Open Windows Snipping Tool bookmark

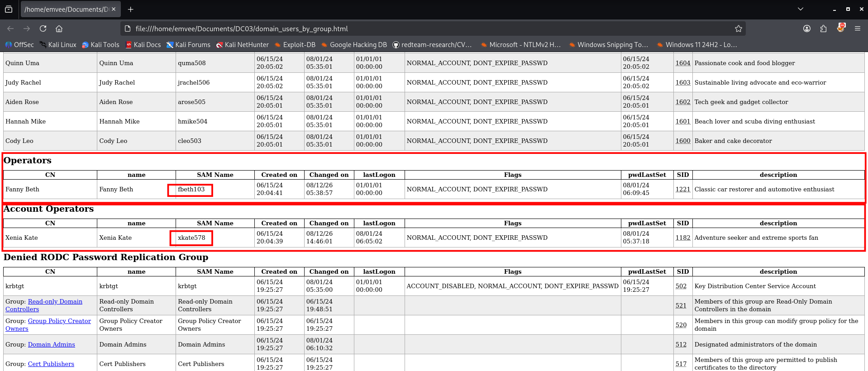(609, 45)
